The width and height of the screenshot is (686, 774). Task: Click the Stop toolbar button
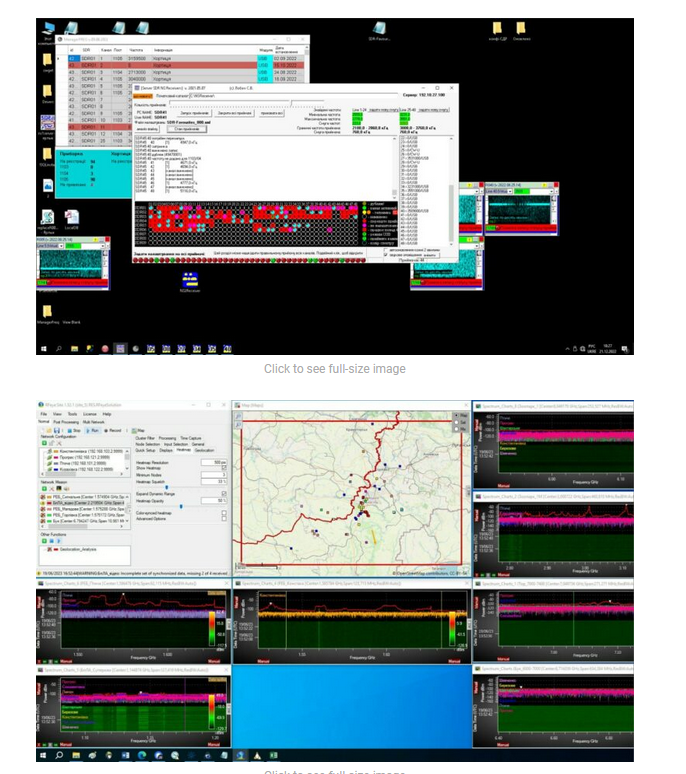click(74, 430)
